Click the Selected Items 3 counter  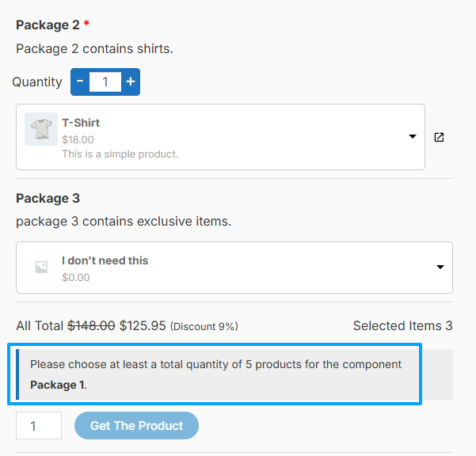(x=403, y=326)
